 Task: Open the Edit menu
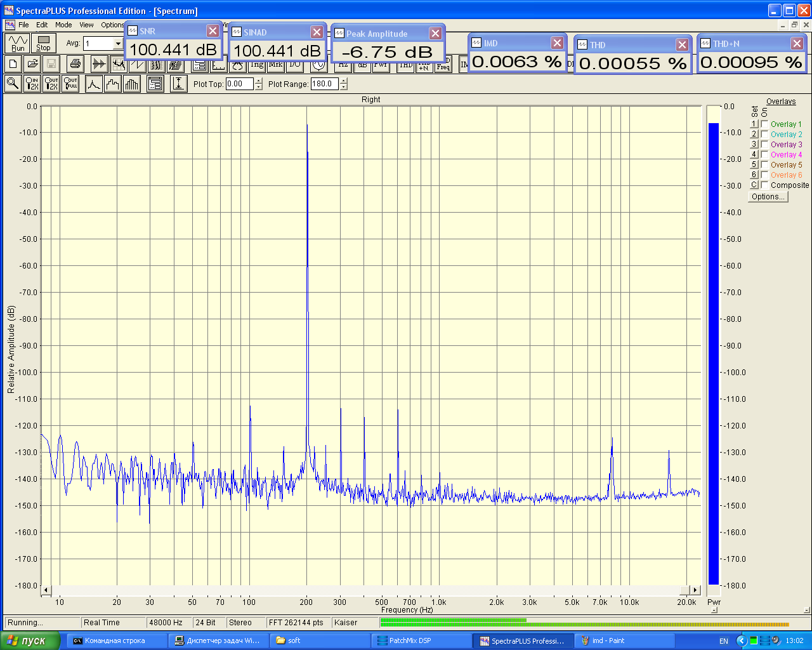tap(42, 25)
